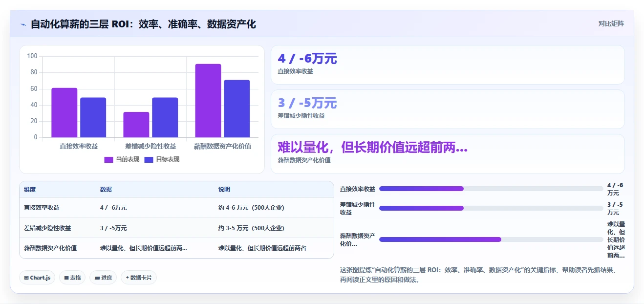This screenshot has width=644, height=304.
Task: Click the 表格 tag chip
Action: (x=72, y=278)
